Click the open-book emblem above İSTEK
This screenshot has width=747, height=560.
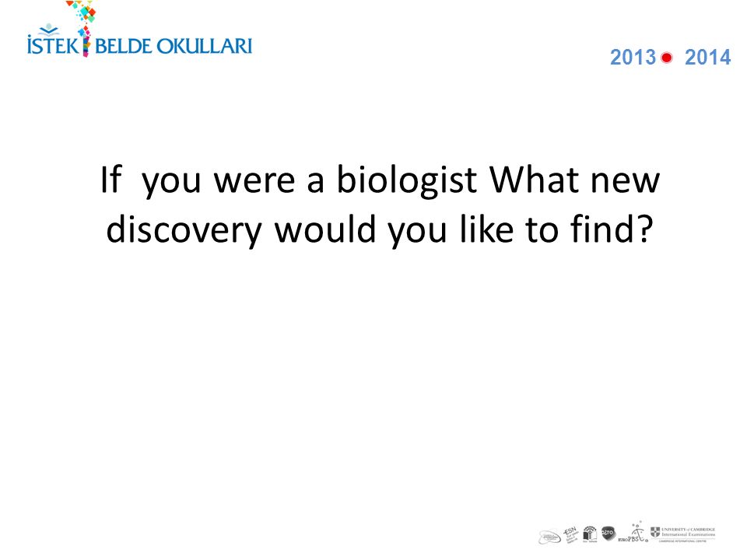coord(48,30)
